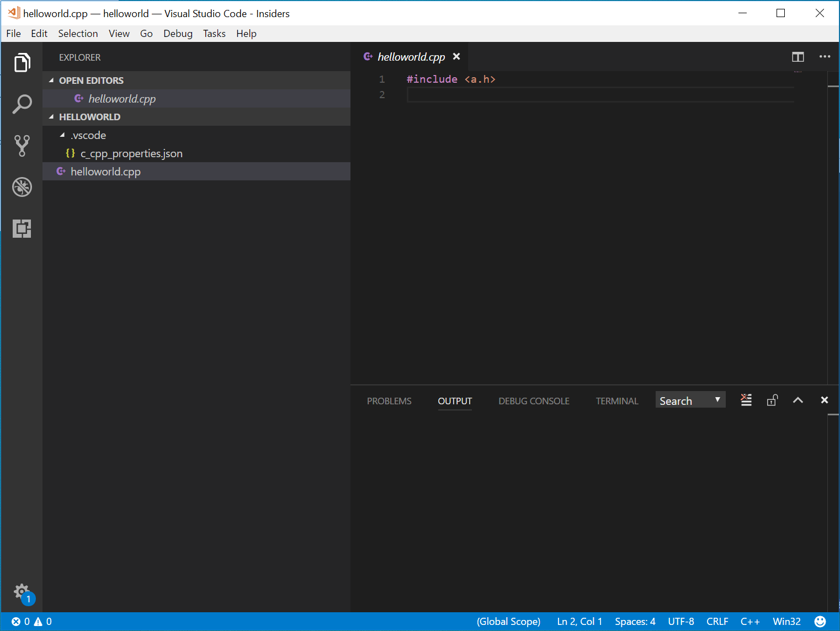The image size is (840, 631).
Task: Click line number 1 in the gutter
Action: click(x=382, y=79)
